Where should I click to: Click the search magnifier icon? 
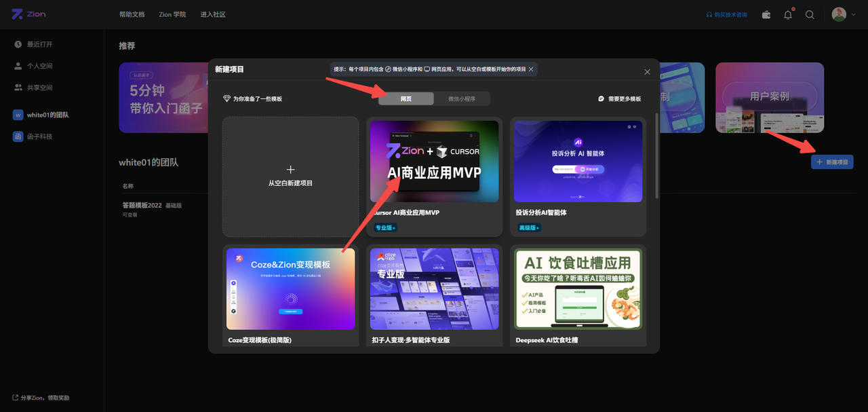coord(810,14)
